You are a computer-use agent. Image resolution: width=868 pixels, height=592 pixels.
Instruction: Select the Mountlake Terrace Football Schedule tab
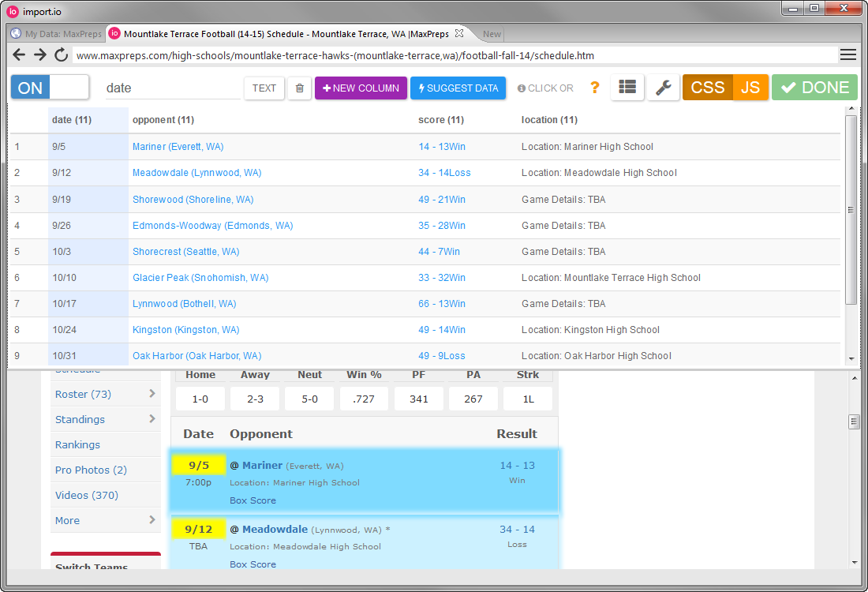click(286, 34)
